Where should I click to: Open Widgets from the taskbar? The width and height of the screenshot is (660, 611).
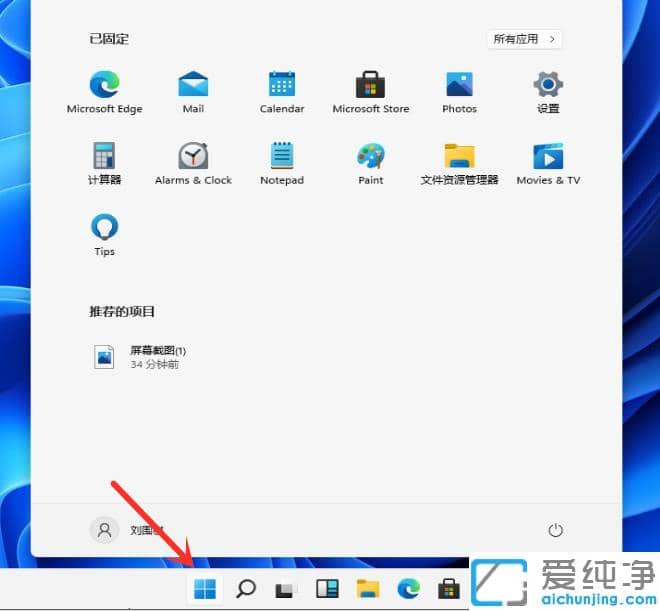pyautogui.click(x=327, y=589)
